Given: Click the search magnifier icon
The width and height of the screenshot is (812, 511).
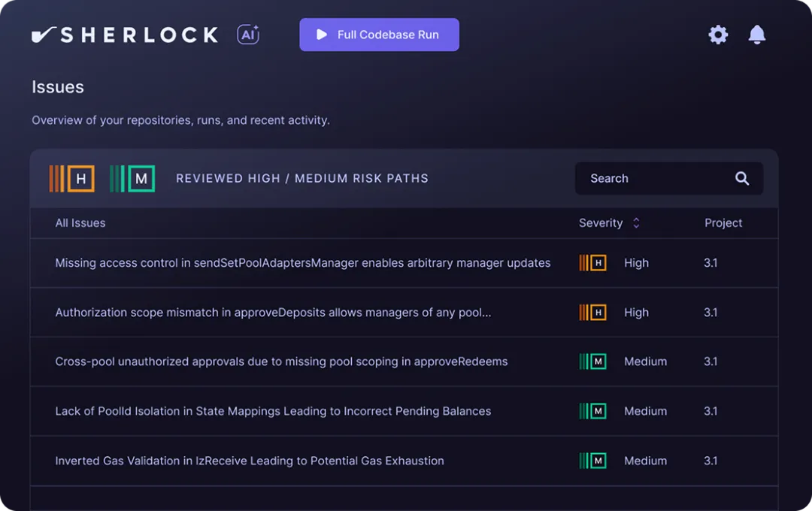Looking at the screenshot, I should [x=742, y=179].
